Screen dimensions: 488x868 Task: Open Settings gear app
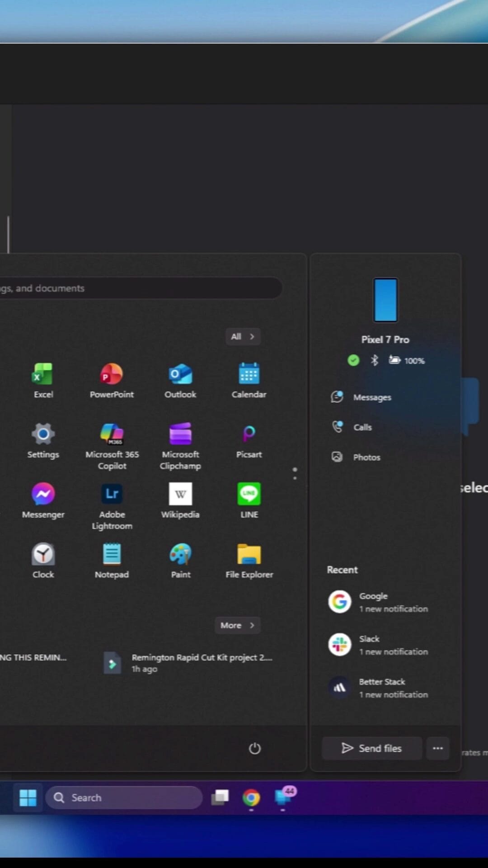pyautogui.click(x=43, y=441)
